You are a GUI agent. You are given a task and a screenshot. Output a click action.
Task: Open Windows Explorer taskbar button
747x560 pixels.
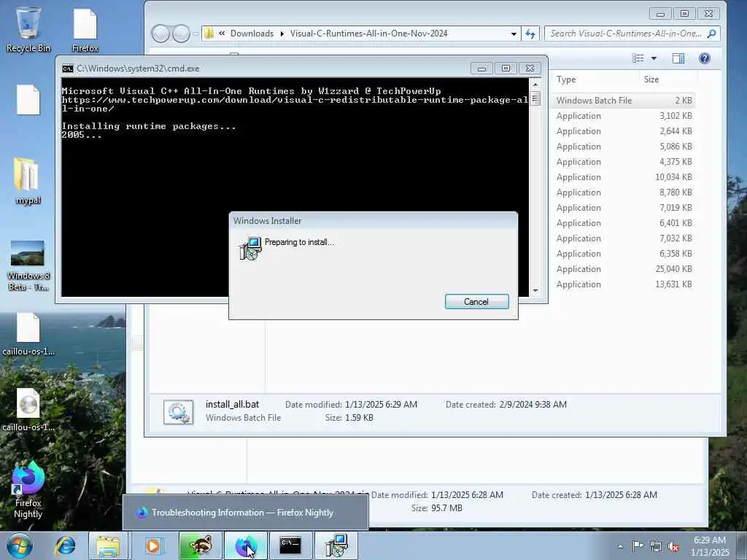pos(108,545)
